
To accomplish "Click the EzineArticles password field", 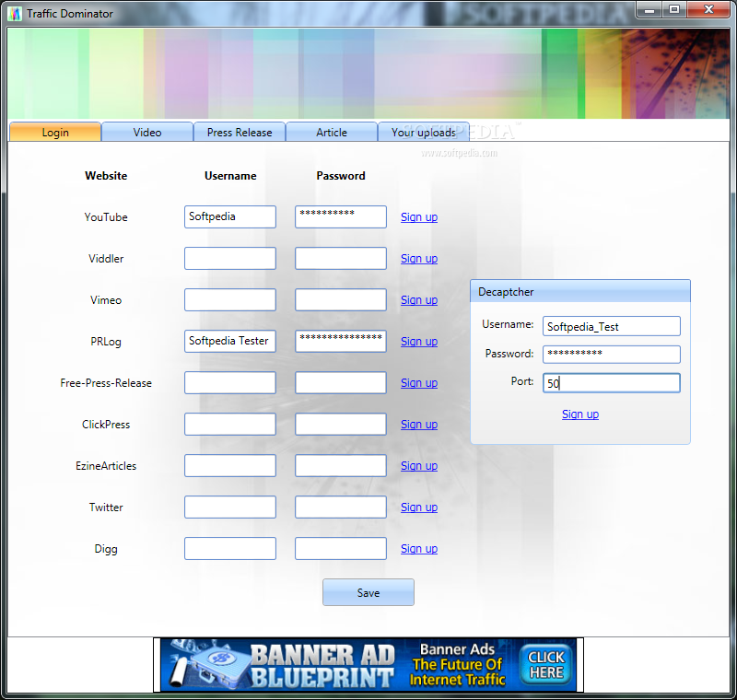I will pos(341,465).
